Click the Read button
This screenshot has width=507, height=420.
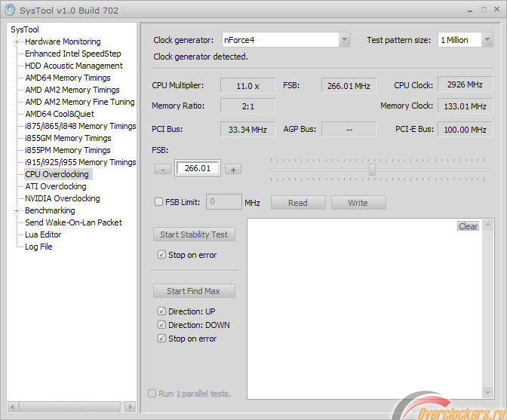tap(298, 203)
